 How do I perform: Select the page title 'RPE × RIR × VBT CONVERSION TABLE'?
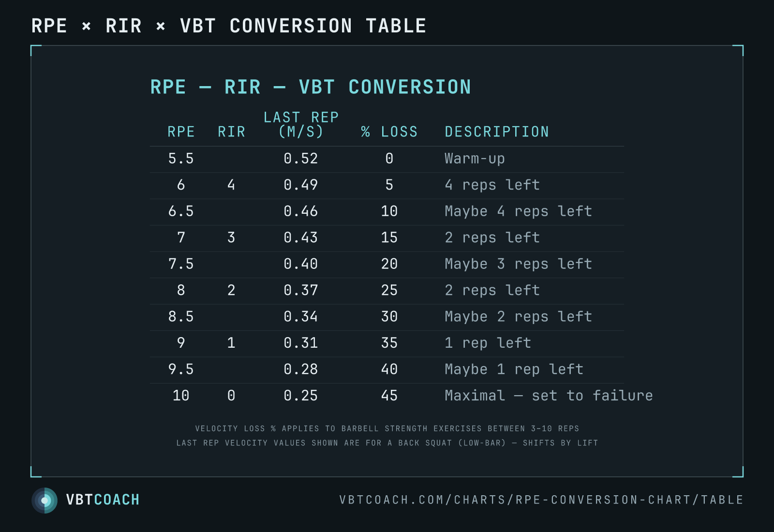coord(229,26)
